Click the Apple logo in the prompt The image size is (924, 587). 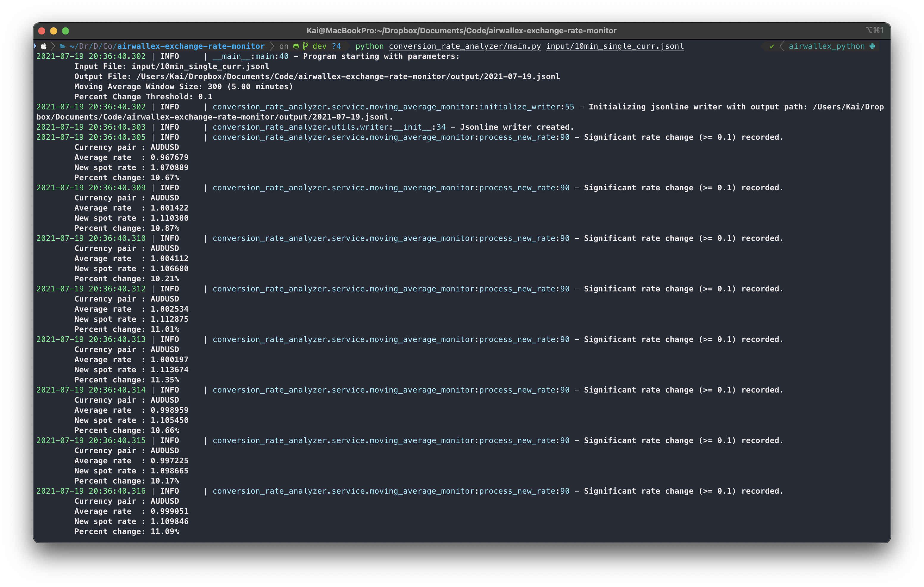[44, 46]
